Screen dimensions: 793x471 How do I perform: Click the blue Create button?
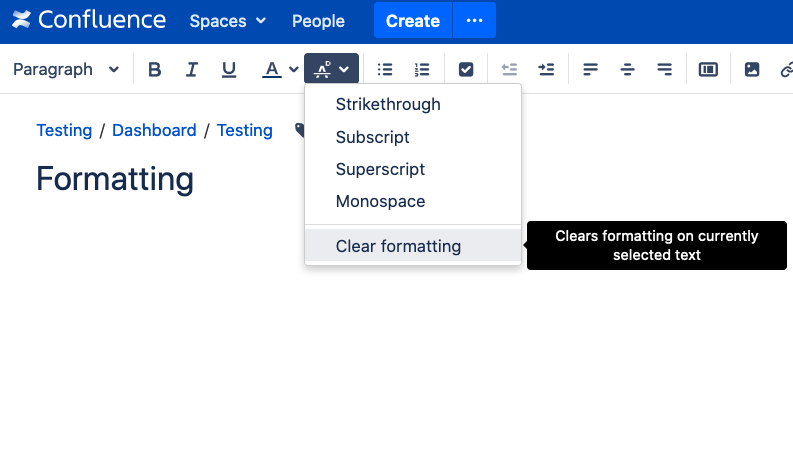[412, 21]
